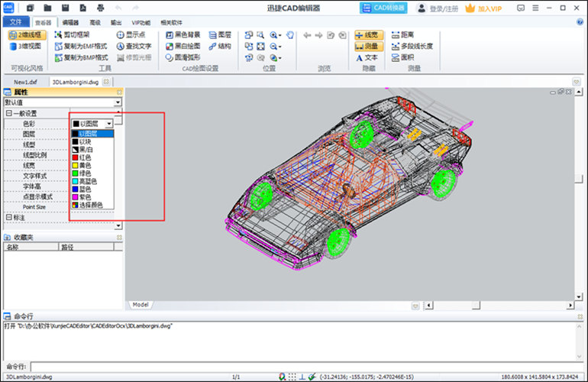Select 剪切框架 clip frame tool
588x382 pixels.
coord(72,35)
